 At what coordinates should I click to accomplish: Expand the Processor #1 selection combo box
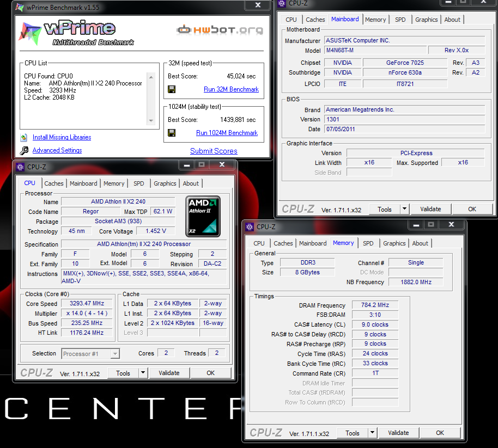coord(115,353)
